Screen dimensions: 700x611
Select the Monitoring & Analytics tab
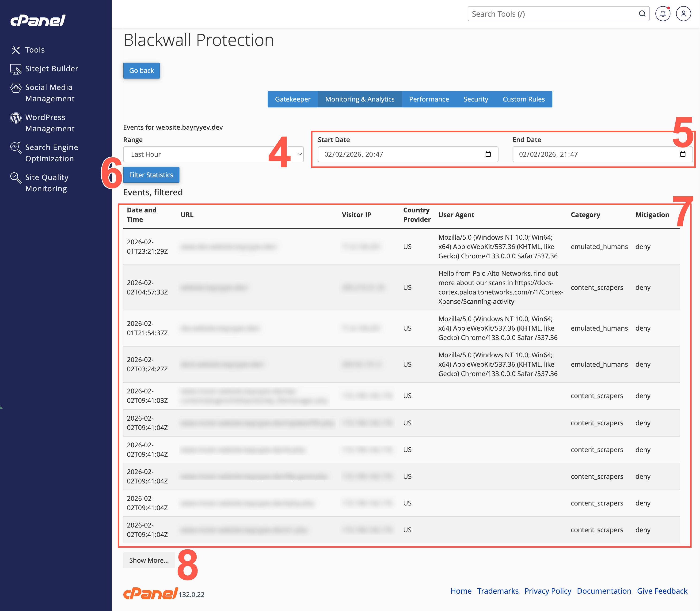click(360, 99)
